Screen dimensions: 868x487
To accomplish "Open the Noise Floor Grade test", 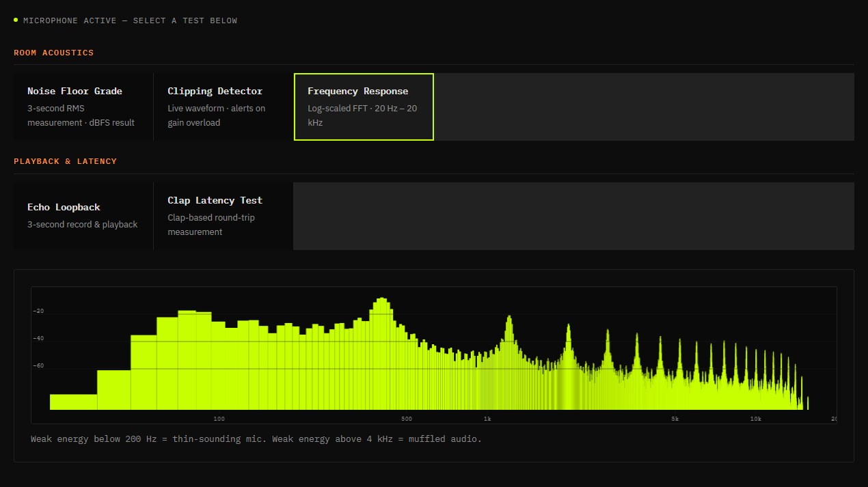I will click(83, 107).
